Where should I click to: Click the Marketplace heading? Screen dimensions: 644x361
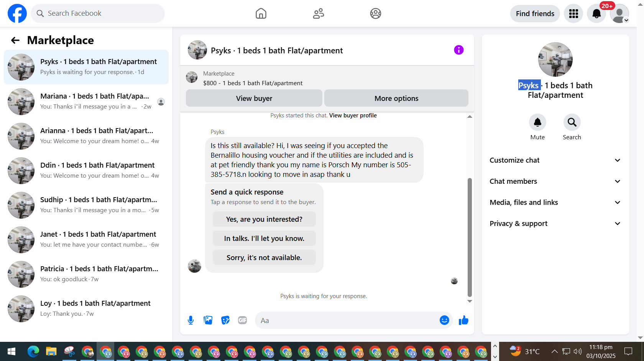coord(61,40)
